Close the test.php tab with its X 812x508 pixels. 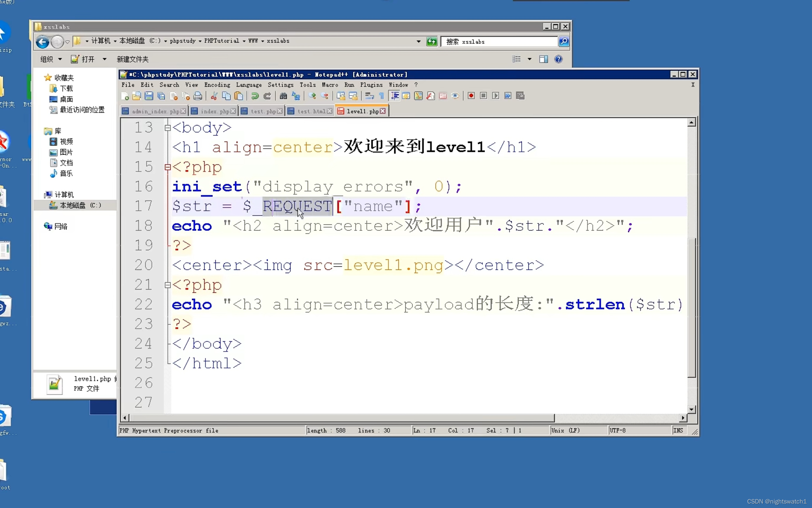click(280, 111)
